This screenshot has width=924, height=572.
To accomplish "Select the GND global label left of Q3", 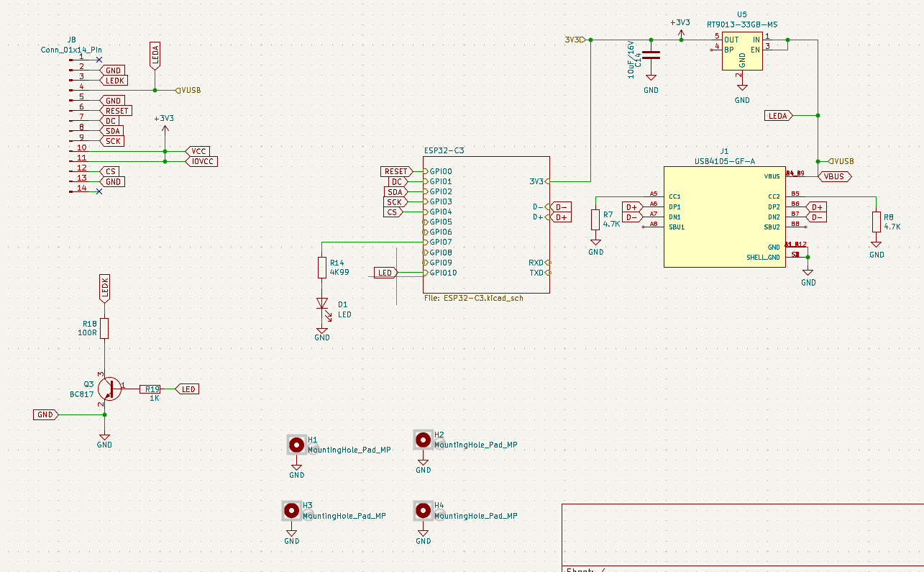I will (46, 414).
